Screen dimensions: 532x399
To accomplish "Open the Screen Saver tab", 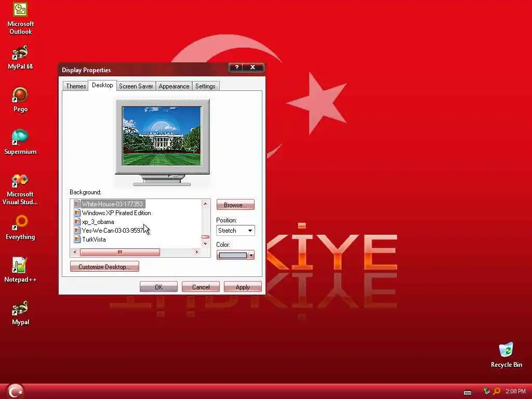I will click(136, 86).
